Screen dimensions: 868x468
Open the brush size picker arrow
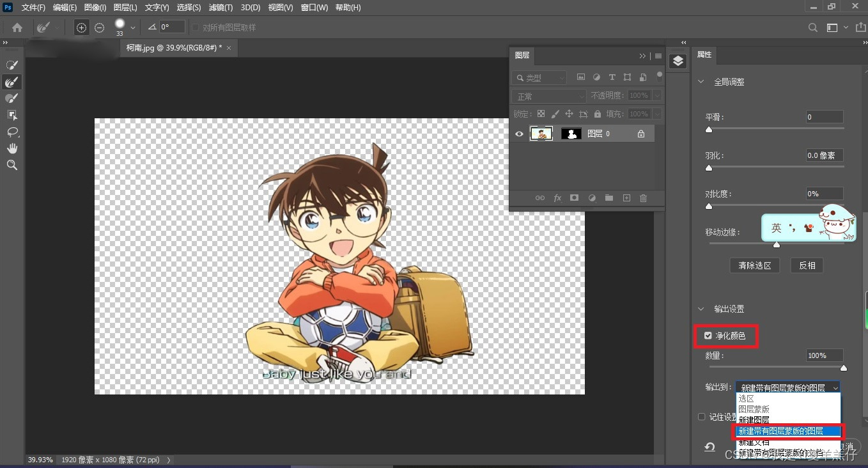pos(133,28)
